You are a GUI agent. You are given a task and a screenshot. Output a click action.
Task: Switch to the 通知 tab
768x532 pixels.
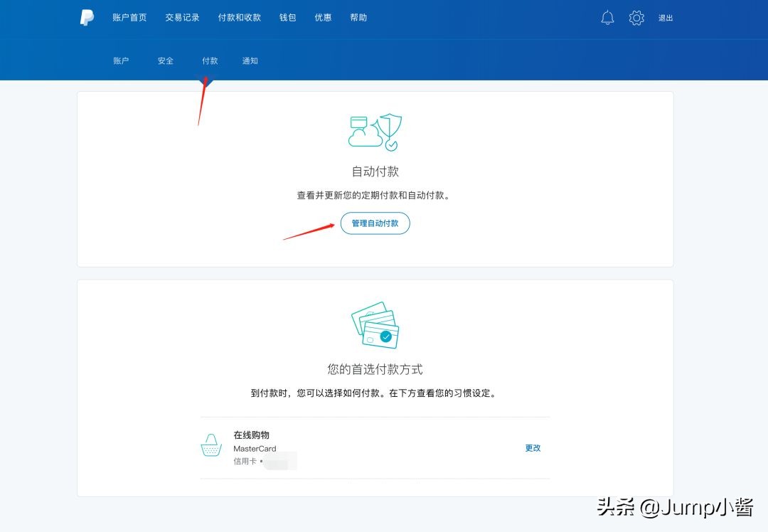pyautogui.click(x=250, y=60)
